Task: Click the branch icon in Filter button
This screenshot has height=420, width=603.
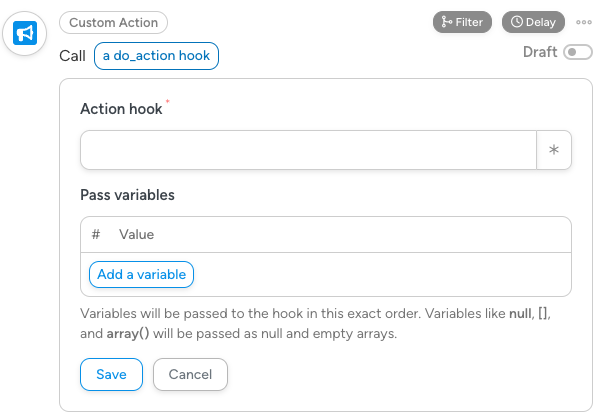Action: tap(446, 22)
